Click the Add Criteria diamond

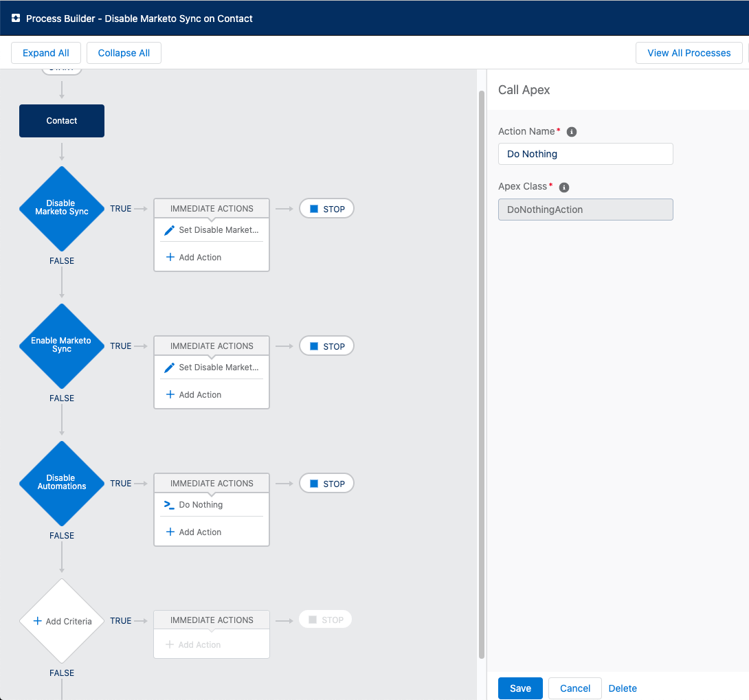(62, 621)
